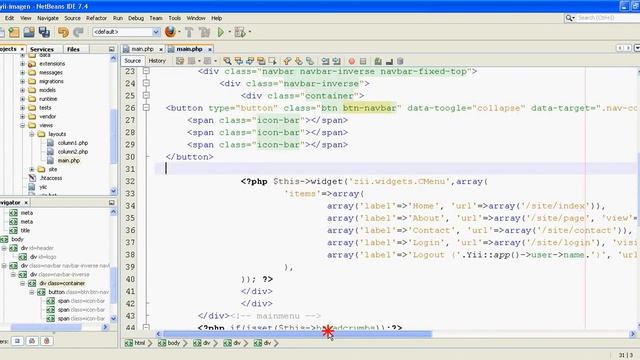Collapse code fold at line 23

click(x=146, y=71)
